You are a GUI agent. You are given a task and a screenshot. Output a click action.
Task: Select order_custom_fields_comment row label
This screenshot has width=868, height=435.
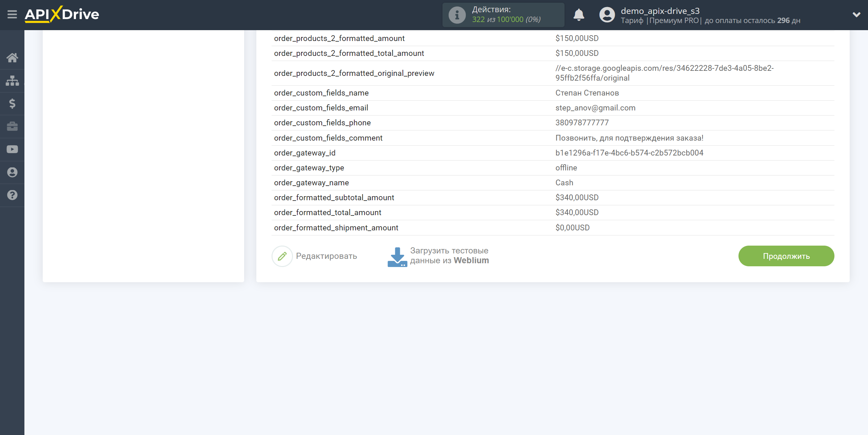(x=328, y=138)
